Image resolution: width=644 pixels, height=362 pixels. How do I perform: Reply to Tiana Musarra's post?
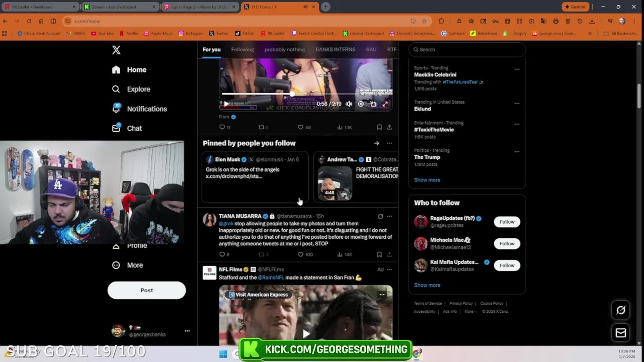(224, 254)
